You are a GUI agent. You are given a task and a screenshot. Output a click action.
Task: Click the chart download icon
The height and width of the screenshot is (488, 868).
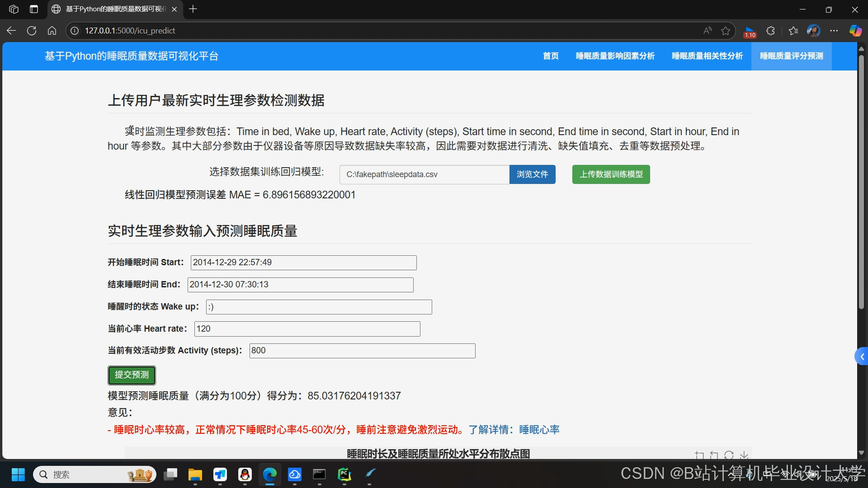coord(744,455)
